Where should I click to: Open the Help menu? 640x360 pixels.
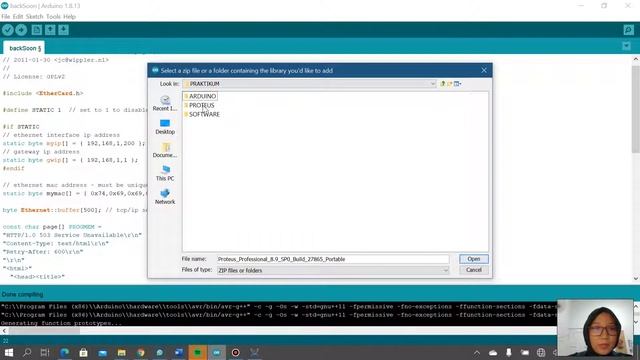pos(69,17)
